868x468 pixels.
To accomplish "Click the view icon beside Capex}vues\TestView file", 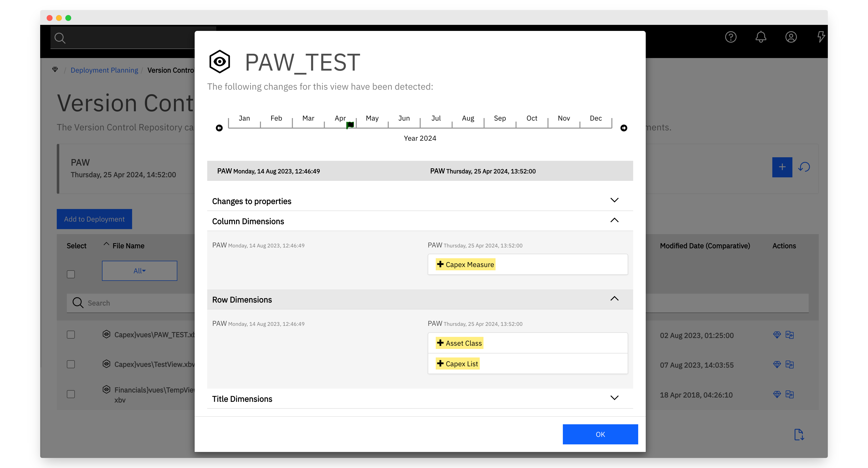I will click(x=106, y=364).
